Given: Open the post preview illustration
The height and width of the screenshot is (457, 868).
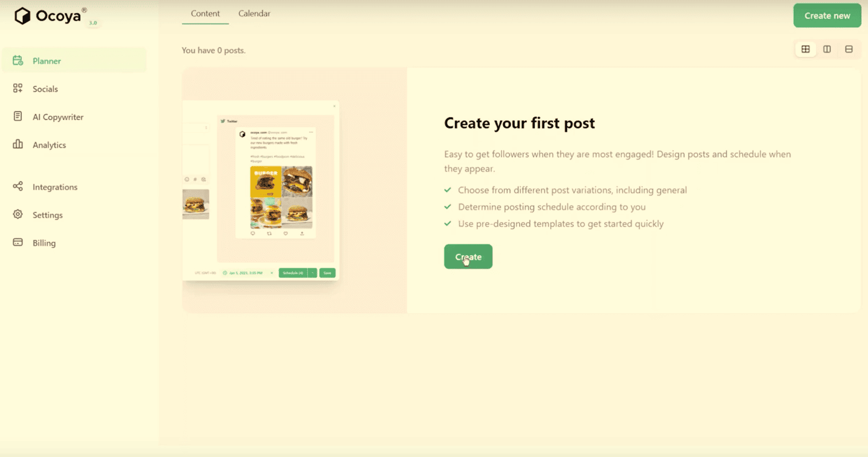Looking at the screenshot, I should [x=261, y=190].
